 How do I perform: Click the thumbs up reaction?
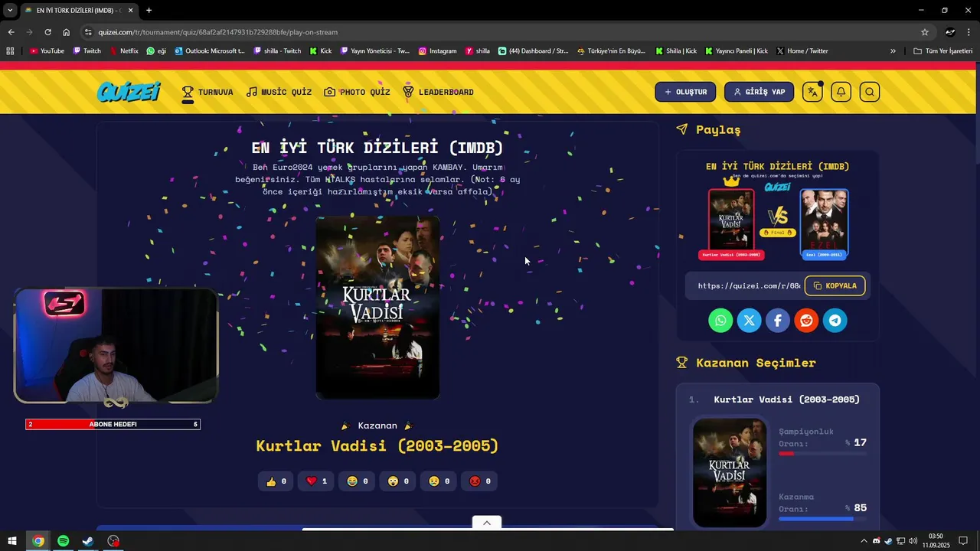point(276,481)
